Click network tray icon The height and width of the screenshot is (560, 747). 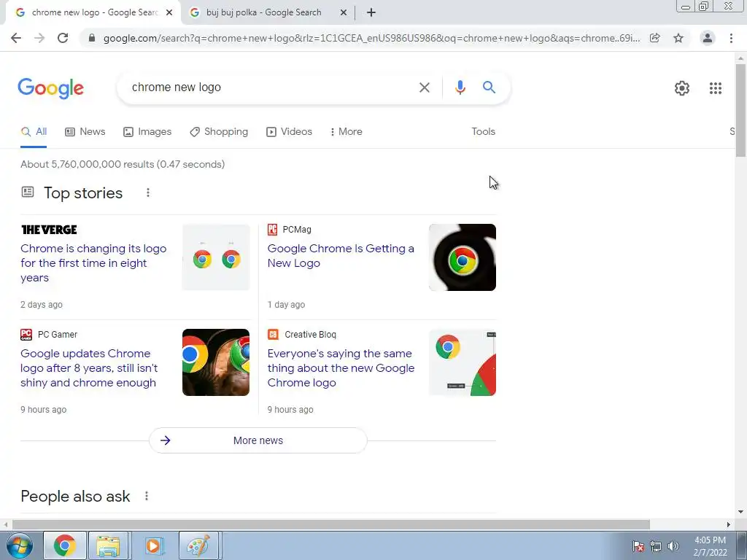656,546
